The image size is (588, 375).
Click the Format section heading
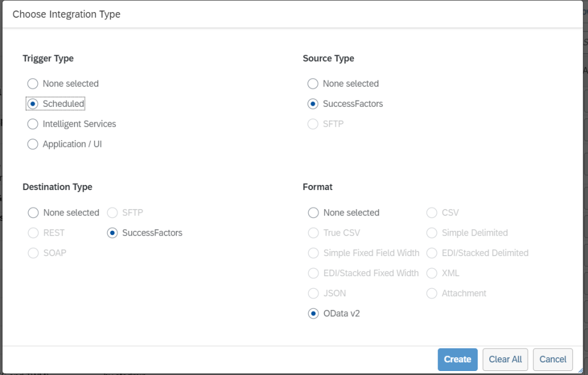coord(318,187)
